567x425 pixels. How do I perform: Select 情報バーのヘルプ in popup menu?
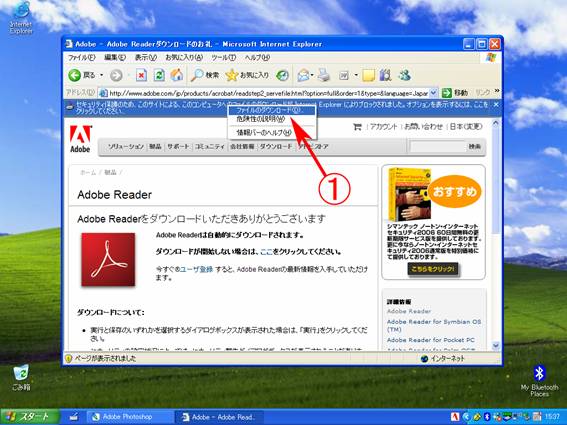point(272,133)
